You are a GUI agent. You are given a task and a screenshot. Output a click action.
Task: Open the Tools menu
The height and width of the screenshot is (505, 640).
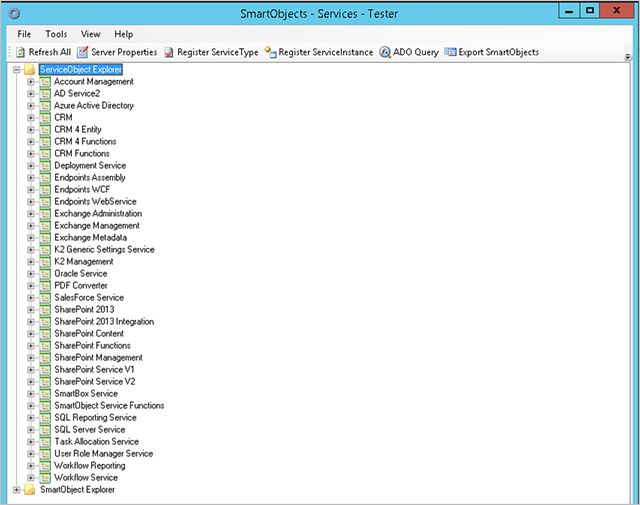[56, 34]
